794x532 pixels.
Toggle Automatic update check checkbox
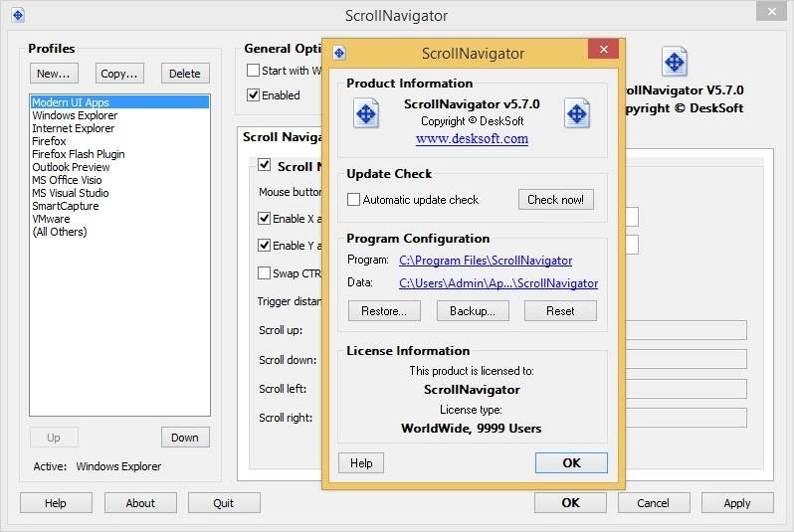[x=353, y=200]
